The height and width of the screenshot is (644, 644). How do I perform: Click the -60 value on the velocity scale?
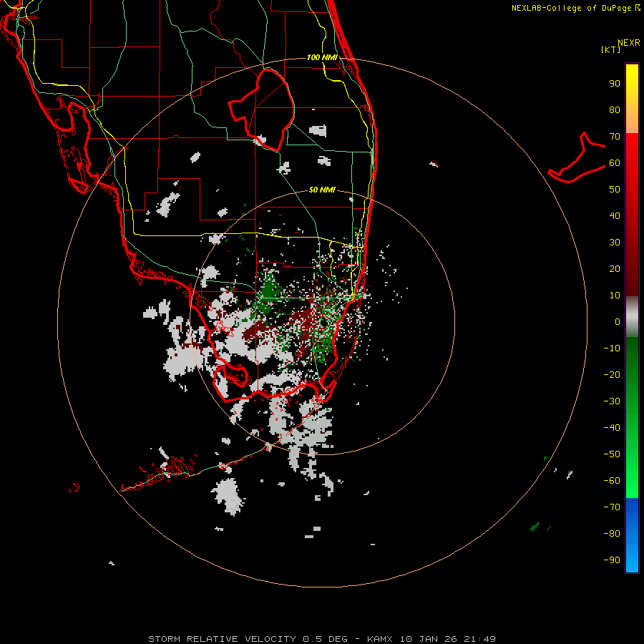[612, 481]
